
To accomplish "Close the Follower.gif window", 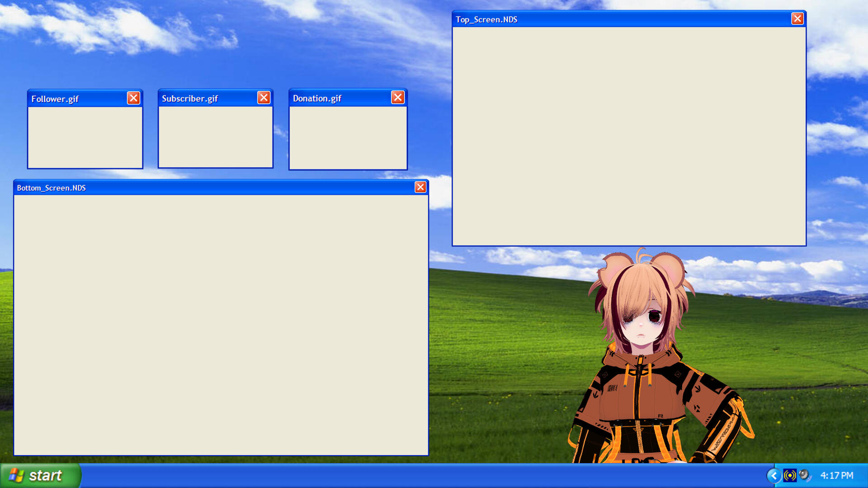I will tap(133, 98).
